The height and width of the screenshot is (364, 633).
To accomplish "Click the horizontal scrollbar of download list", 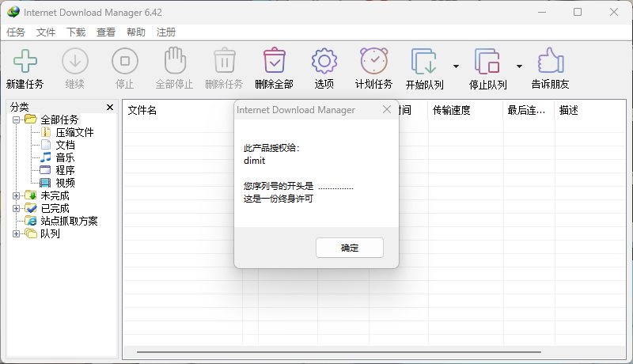I will pyautogui.click(x=339, y=352).
